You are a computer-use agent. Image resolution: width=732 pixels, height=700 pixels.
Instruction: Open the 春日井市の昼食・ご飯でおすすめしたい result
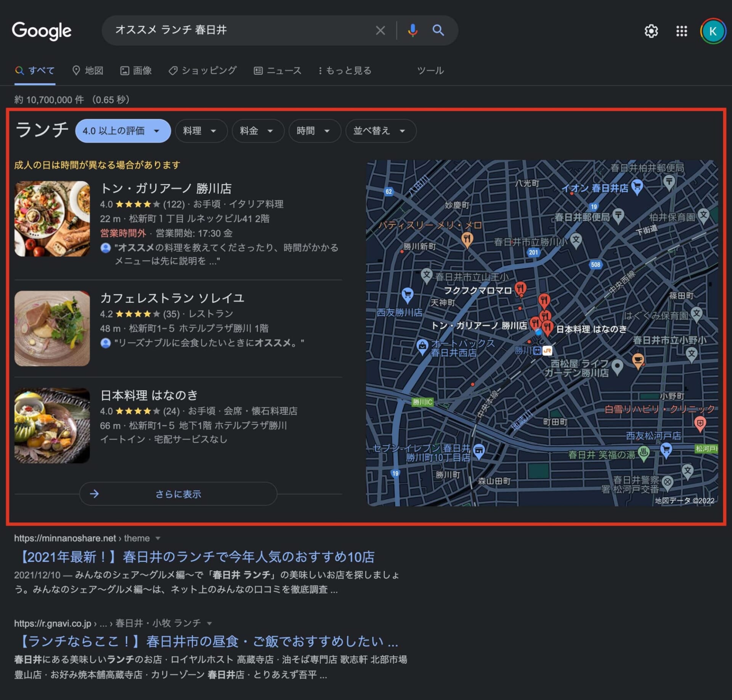207,642
